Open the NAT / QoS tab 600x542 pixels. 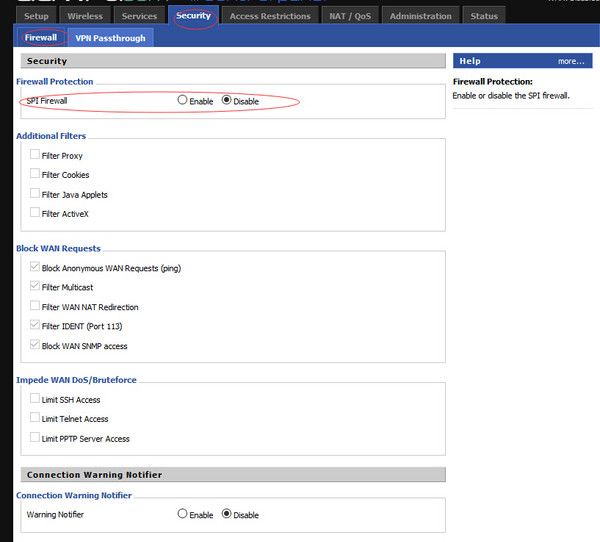tap(350, 16)
